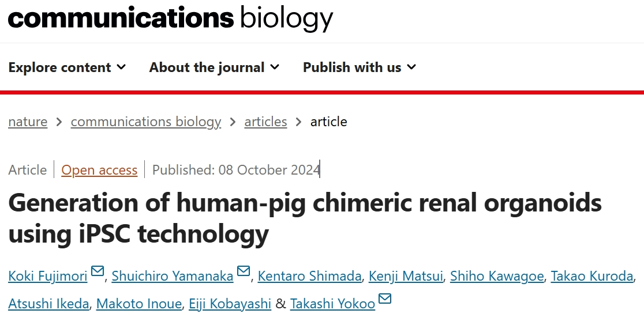Open the About the journal dropdown
Screen dimensions: 644x325
(214, 67)
